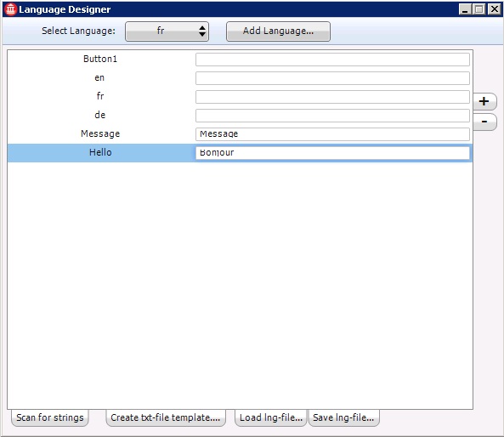Focus the translation field for fr
The height and width of the screenshot is (437, 504).
[332, 97]
